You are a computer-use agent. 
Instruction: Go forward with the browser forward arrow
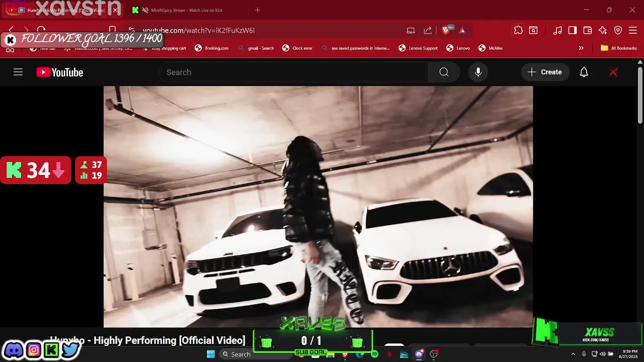tap(26, 30)
